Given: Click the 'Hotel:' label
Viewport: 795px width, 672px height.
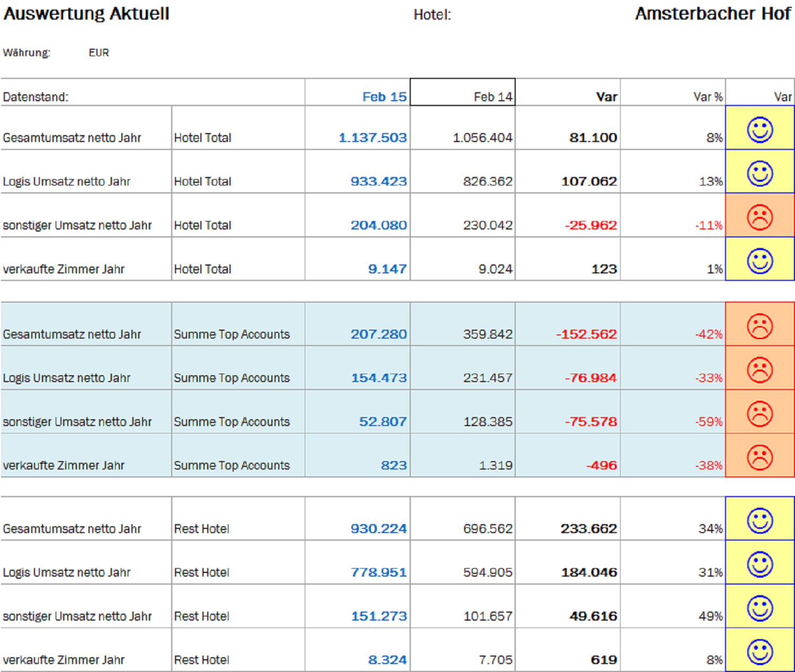Looking at the screenshot, I should coord(432,15).
